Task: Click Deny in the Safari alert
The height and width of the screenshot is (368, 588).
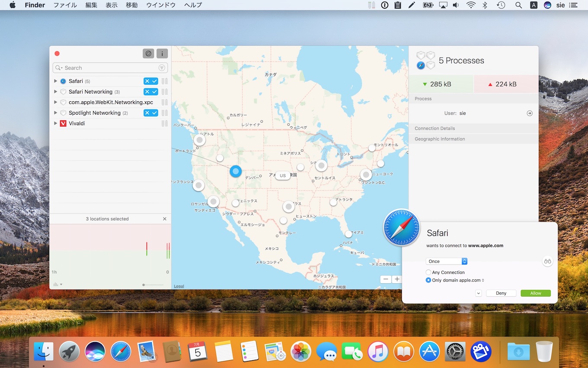Action: (x=501, y=293)
